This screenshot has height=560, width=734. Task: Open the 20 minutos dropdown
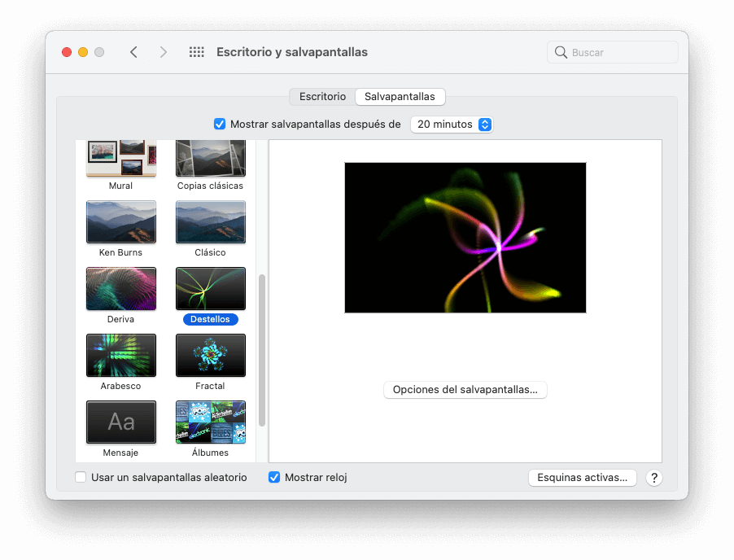pyautogui.click(x=452, y=124)
